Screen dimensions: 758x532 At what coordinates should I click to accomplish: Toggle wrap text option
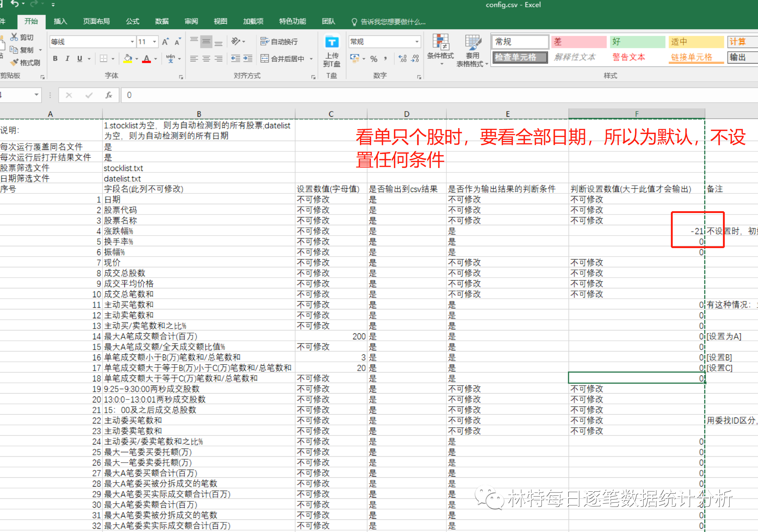click(279, 42)
